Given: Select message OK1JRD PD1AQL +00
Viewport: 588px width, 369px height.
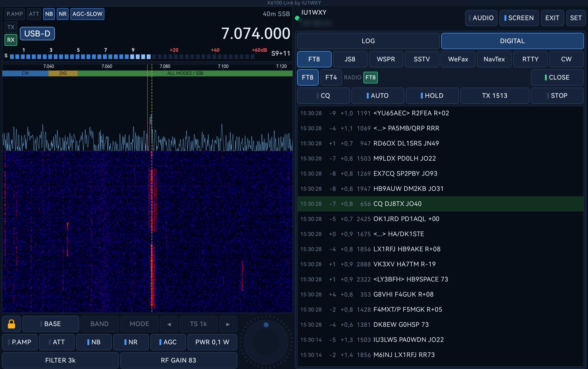Looking at the screenshot, I should [x=440, y=219].
